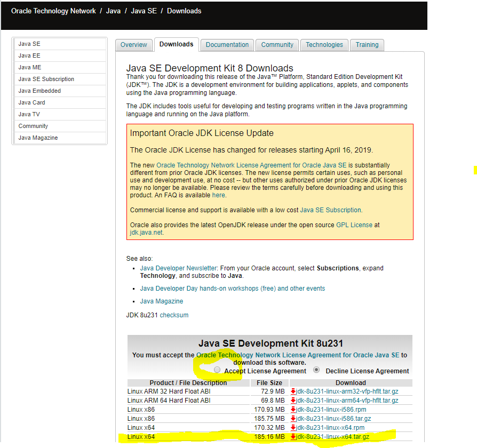Open Java EE in sidebar menu
This screenshot has width=477, height=448.
click(60, 55)
